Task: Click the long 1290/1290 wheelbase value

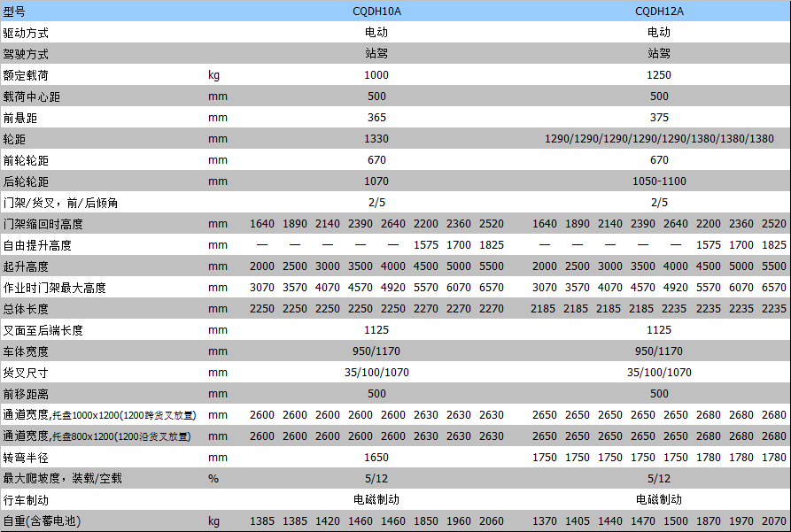Action: (x=659, y=139)
